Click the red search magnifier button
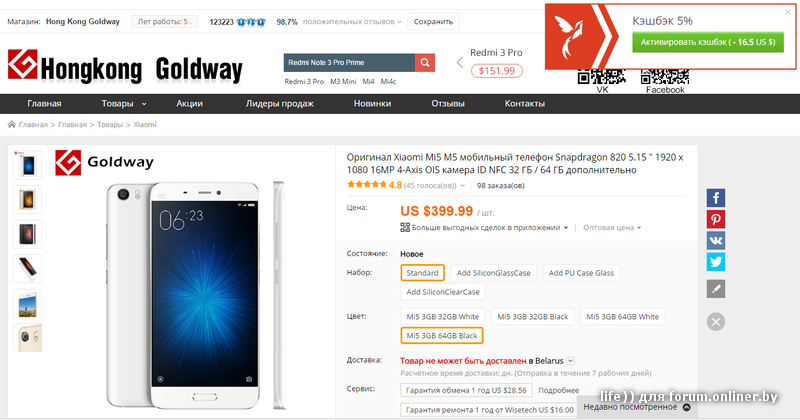Screen dimensions: 800x420 [x=424, y=63]
